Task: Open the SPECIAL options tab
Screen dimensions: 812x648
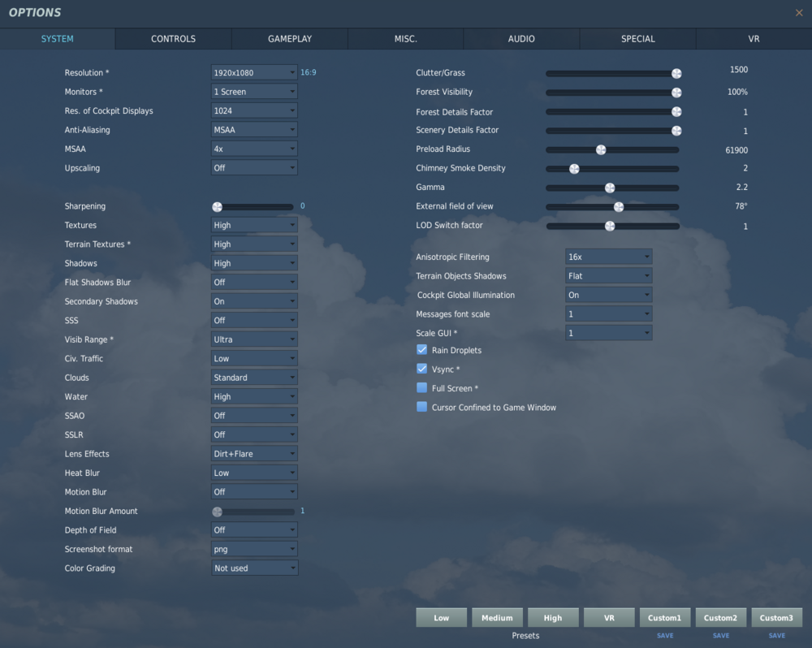Action: tap(637, 38)
